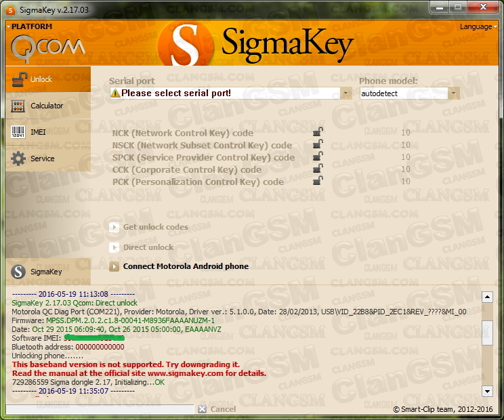The height and width of the screenshot is (420, 504).
Task: Expand the Serial port dropdown arrow
Action: click(346, 93)
